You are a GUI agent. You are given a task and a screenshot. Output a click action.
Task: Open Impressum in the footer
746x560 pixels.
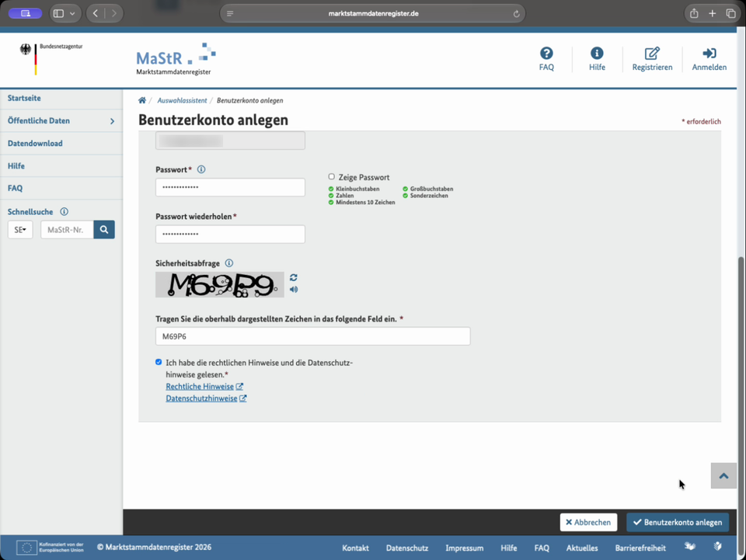[465, 548]
